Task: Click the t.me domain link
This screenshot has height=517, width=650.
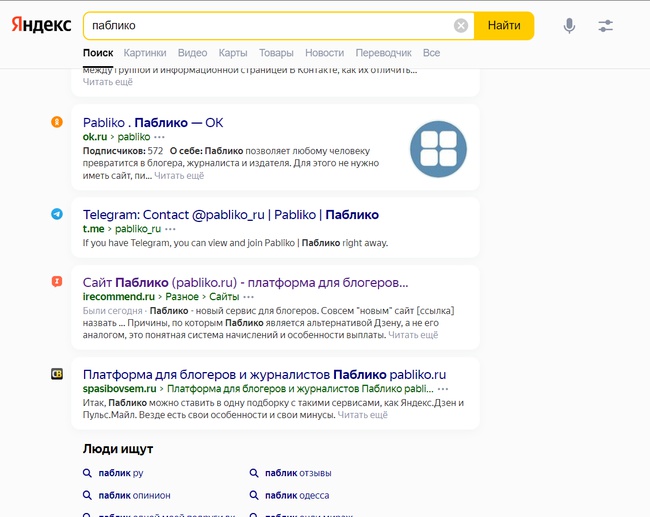Action: 93,229
